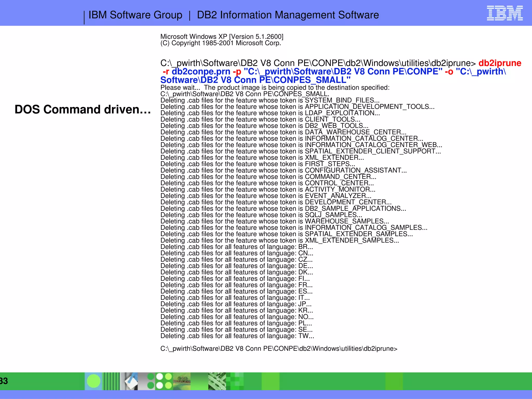532x399 pixels.
Task: Click the language DE deletion line
Action: pos(237,266)
